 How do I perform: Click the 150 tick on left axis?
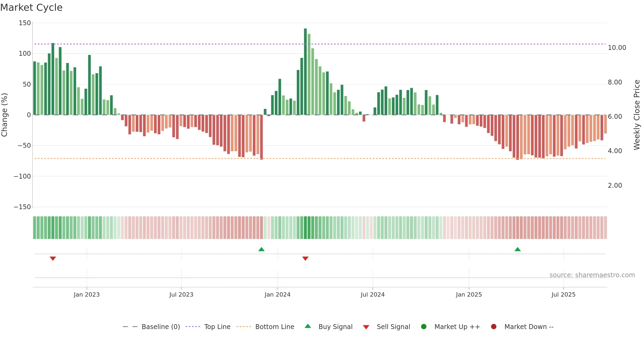point(25,23)
